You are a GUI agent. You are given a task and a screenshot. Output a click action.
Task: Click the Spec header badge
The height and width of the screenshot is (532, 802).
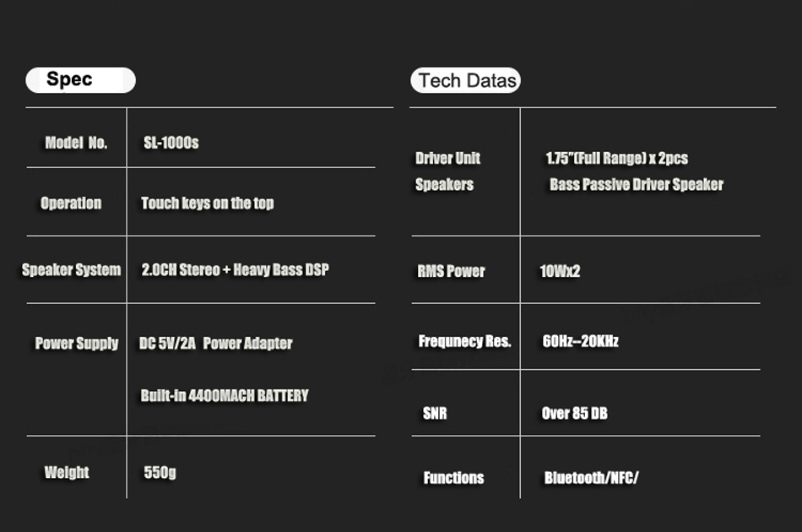(80, 80)
